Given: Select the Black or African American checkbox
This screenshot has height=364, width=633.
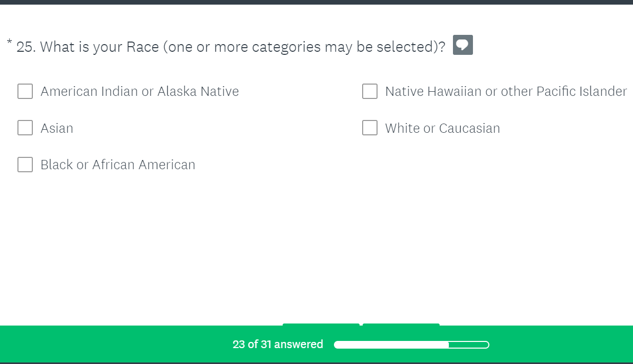Looking at the screenshot, I should (25, 165).
